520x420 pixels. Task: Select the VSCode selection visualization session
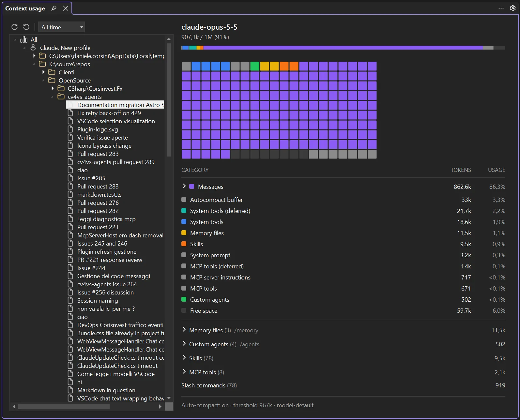point(116,121)
